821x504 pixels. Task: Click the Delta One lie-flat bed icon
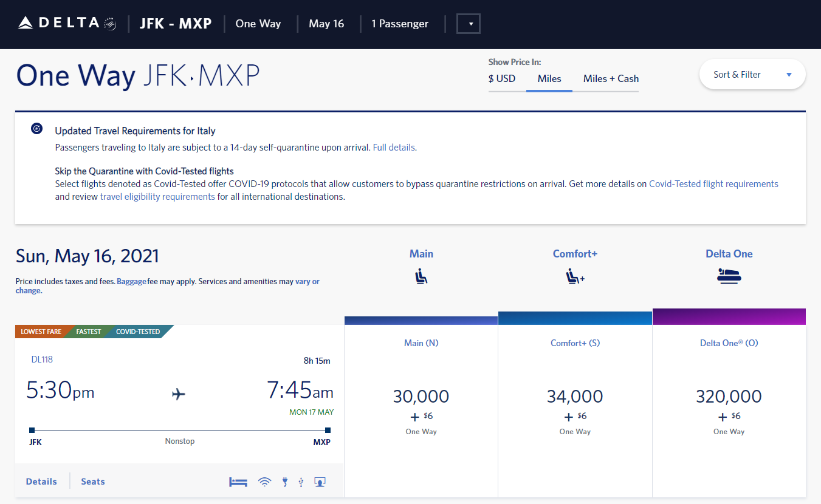point(729,276)
